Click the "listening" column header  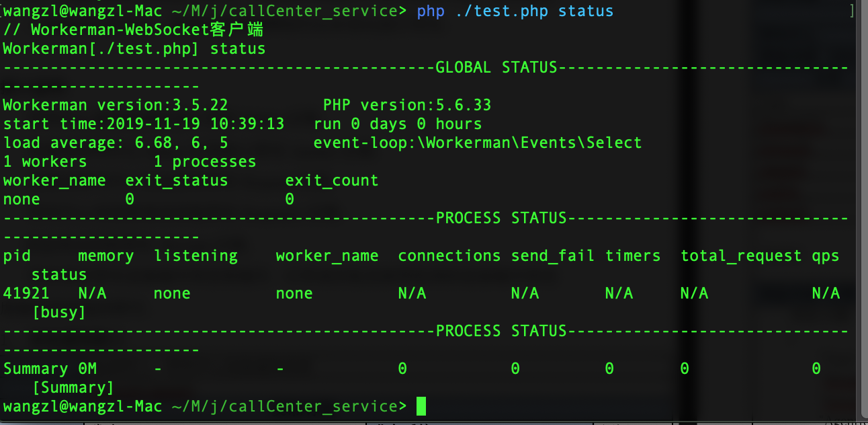(196, 256)
